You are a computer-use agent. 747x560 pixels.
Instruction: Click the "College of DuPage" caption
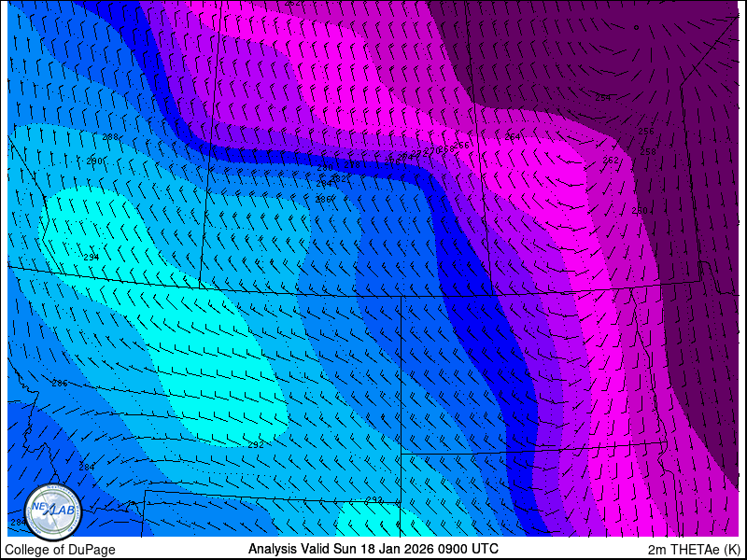60,550
